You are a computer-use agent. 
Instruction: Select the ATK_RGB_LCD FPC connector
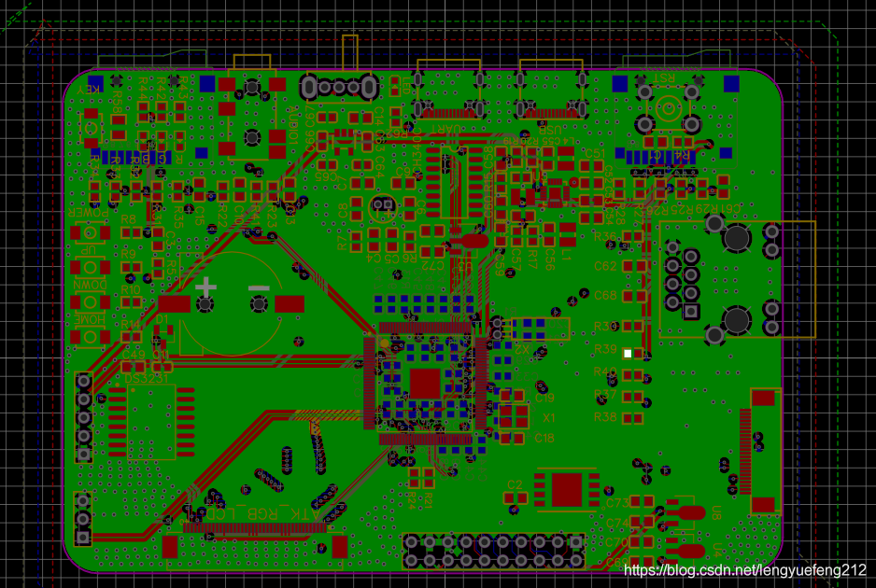tap(255, 539)
